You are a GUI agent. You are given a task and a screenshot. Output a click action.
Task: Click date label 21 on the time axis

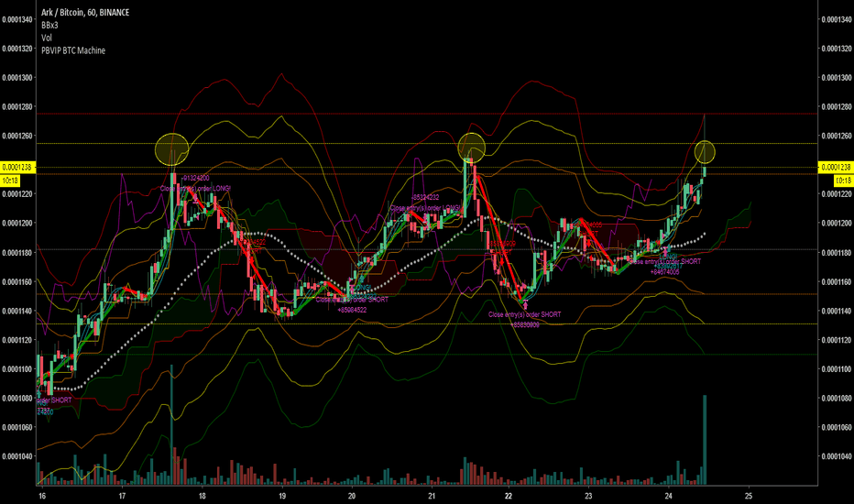pos(432,496)
